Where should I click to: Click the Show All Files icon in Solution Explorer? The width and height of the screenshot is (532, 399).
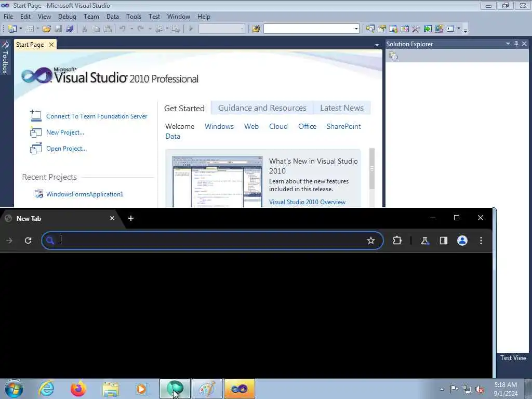pyautogui.click(x=393, y=56)
